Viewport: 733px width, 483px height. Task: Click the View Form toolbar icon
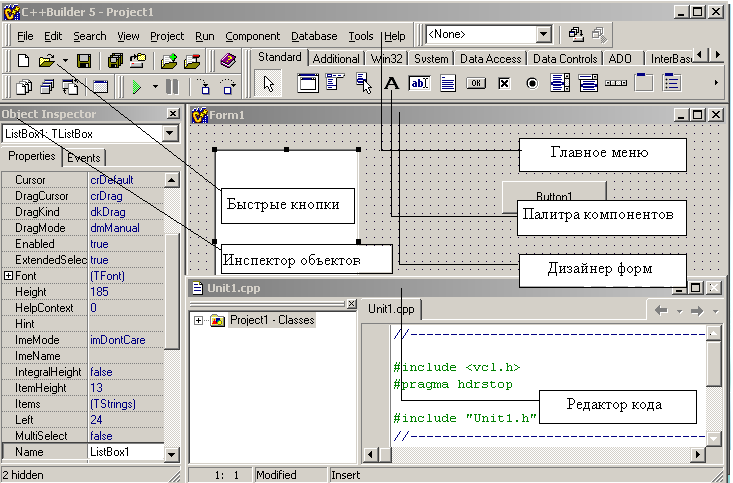point(47,87)
